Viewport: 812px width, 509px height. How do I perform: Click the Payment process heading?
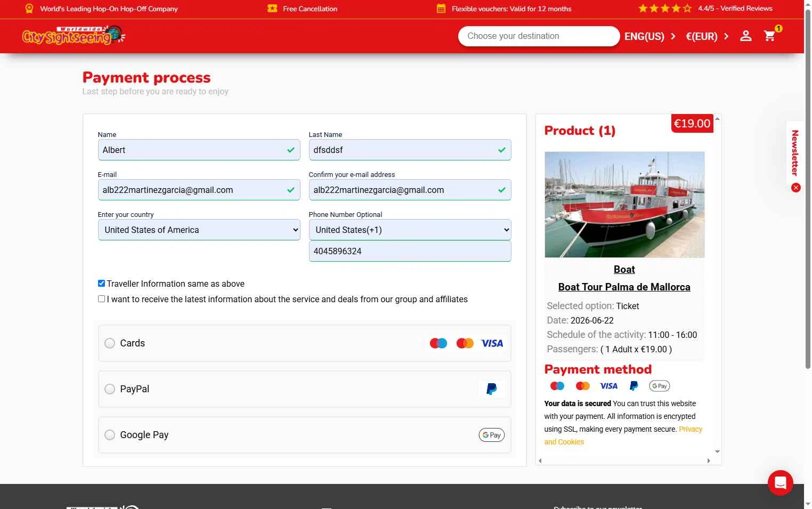tap(147, 78)
